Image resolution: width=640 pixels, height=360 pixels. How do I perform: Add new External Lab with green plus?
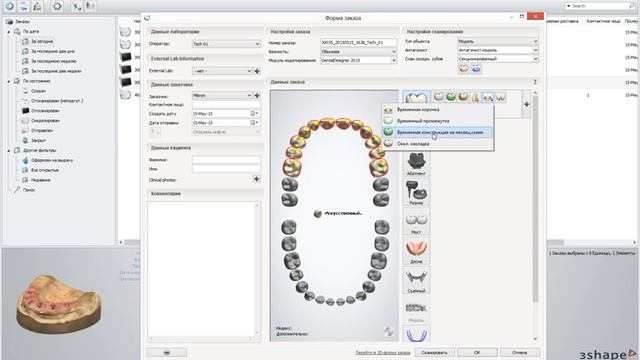(x=257, y=71)
